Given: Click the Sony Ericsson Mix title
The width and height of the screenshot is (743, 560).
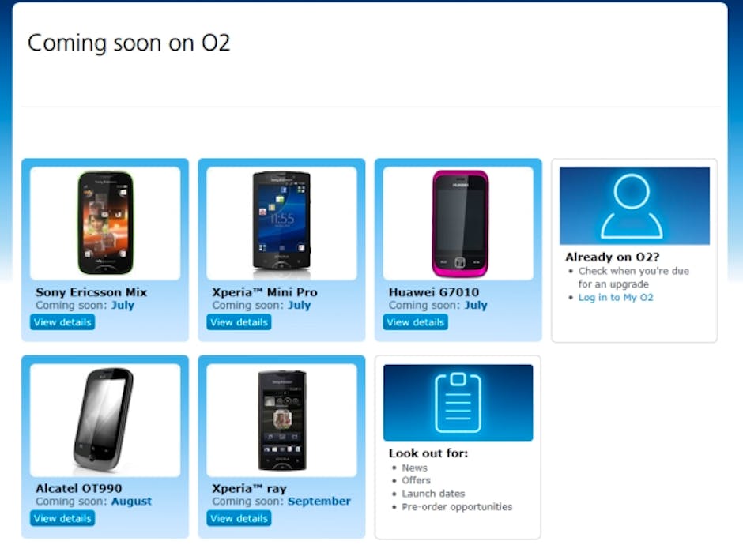Looking at the screenshot, I should pyautogui.click(x=92, y=292).
